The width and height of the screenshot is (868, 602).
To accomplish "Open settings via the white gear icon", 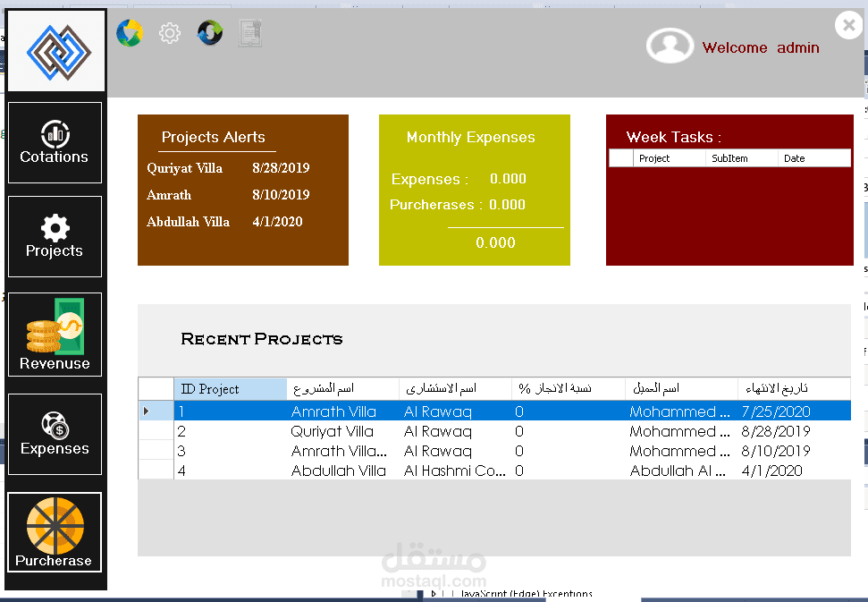I will tap(169, 33).
